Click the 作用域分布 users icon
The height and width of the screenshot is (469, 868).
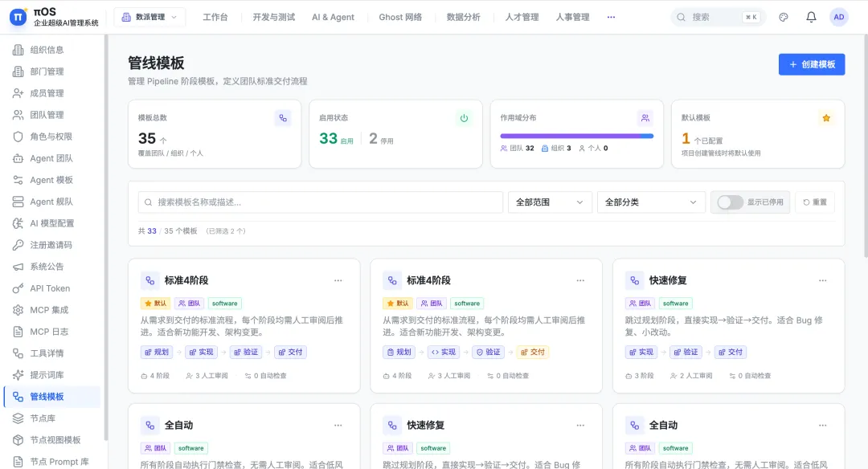(645, 118)
